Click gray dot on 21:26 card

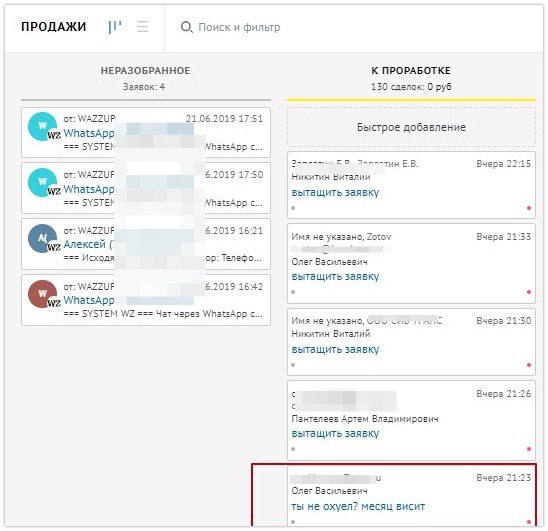coord(293,449)
